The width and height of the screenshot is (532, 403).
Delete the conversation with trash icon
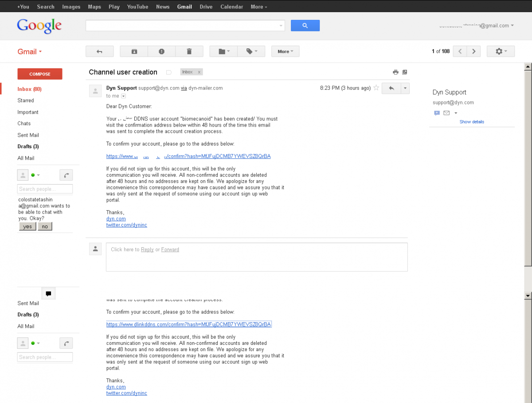click(189, 51)
